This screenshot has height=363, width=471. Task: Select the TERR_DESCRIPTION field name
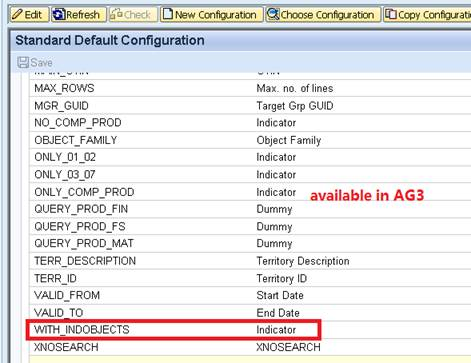coord(85,261)
